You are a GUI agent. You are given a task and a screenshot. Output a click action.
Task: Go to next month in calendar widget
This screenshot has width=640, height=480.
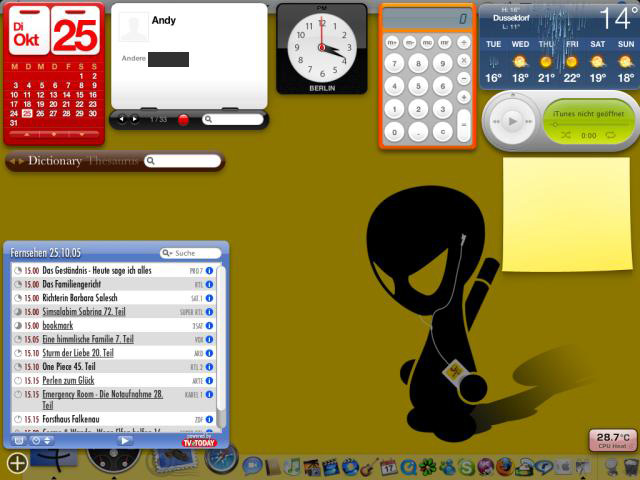click(x=82, y=134)
